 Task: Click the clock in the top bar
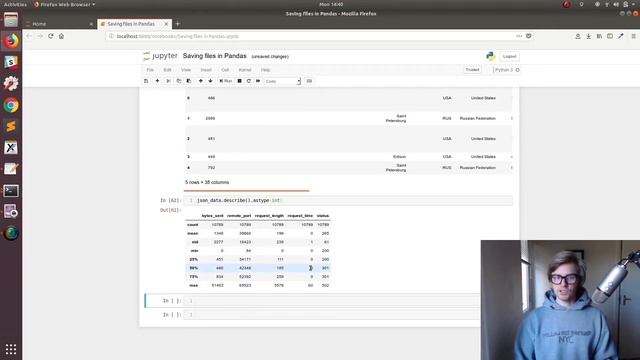pyautogui.click(x=331, y=4)
